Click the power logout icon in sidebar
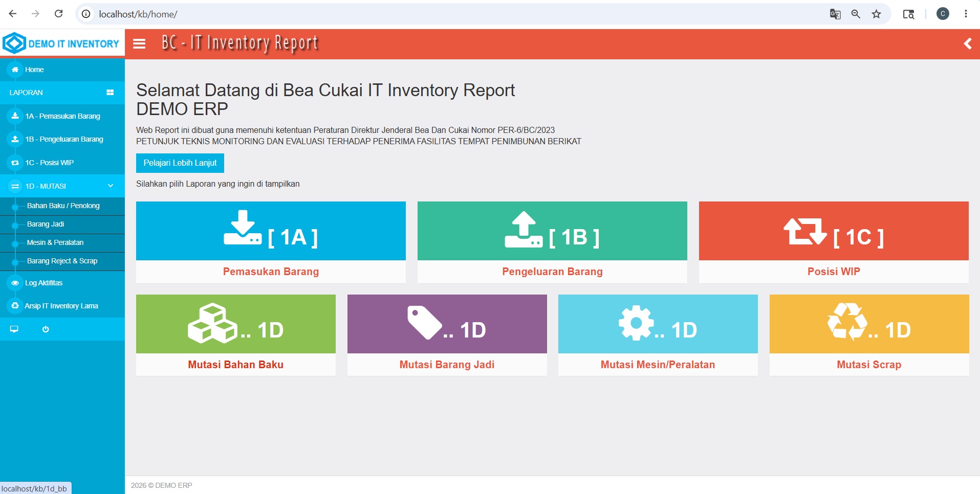This screenshot has width=980, height=494. 46,329
